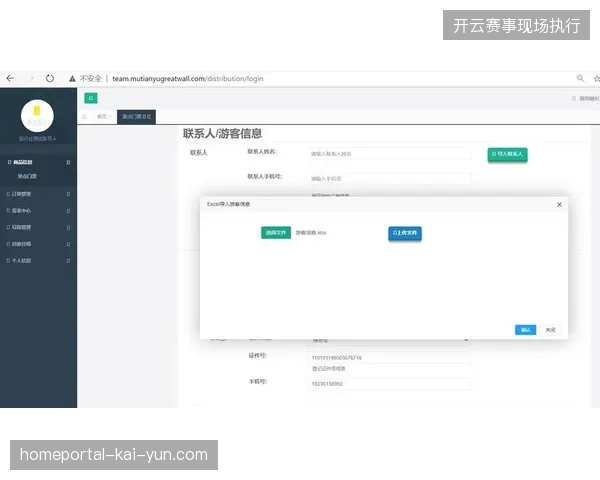
Task: Close the Excel import dialog with X
Action: pos(559,204)
